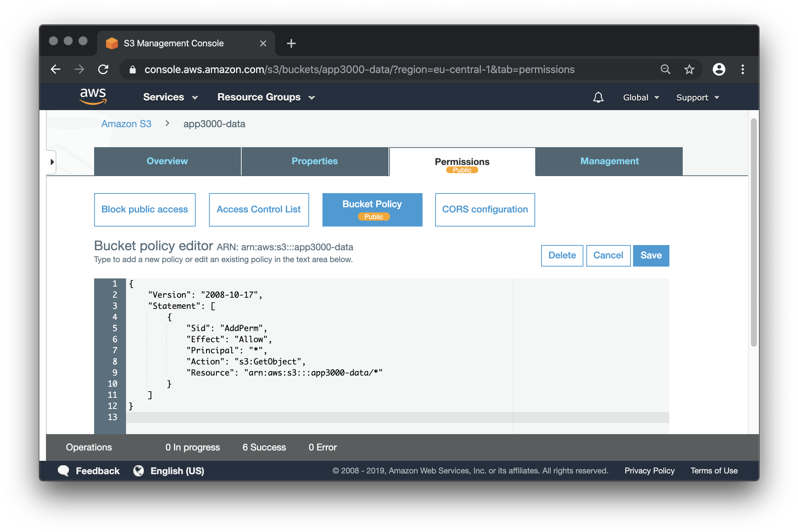Switch to the Overview tab

click(167, 161)
